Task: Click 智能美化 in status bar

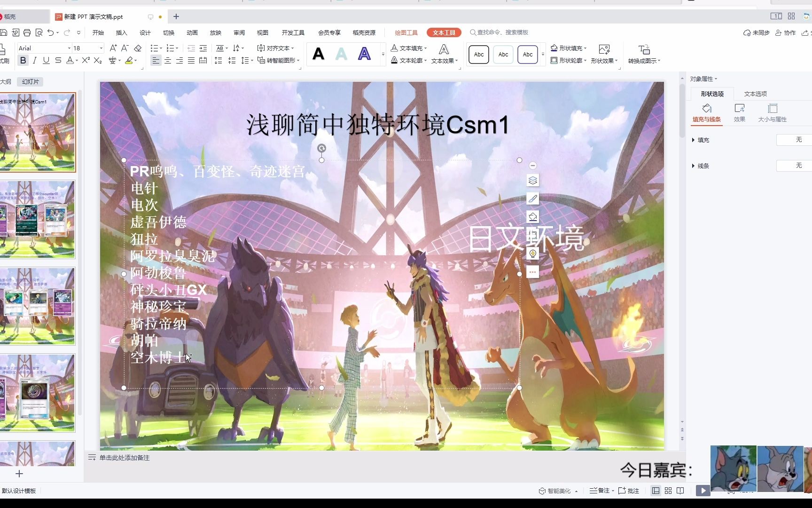Action: (x=558, y=491)
